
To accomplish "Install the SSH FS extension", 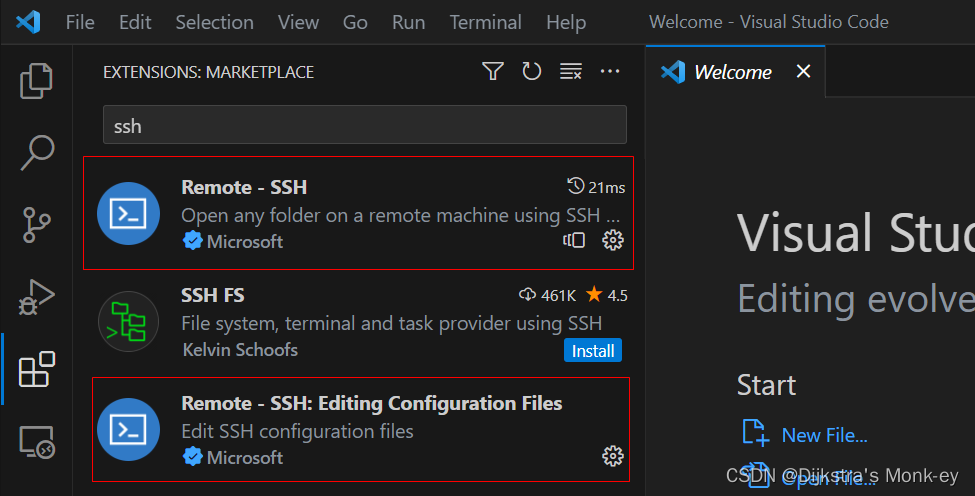I will coord(592,350).
